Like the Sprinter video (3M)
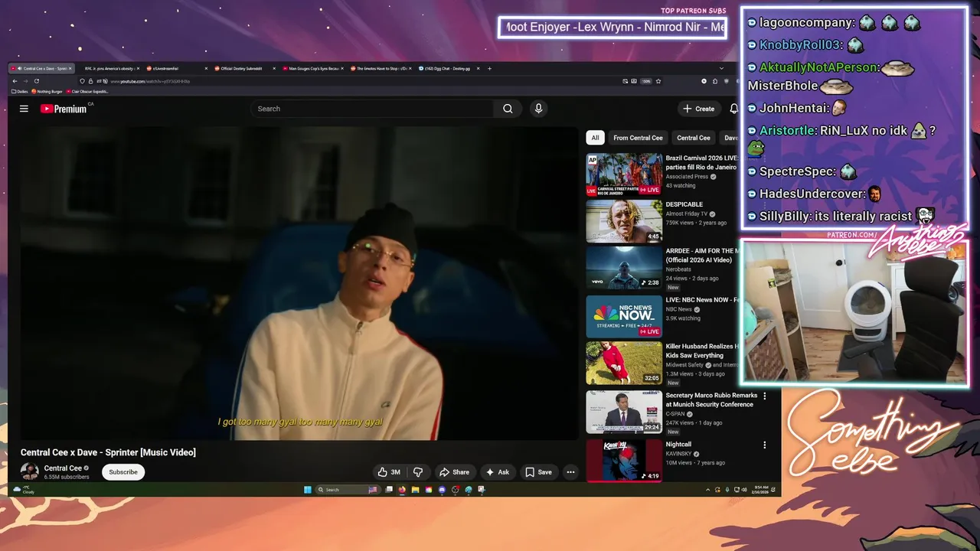The width and height of the screenshot is (980, 551). 390,472
